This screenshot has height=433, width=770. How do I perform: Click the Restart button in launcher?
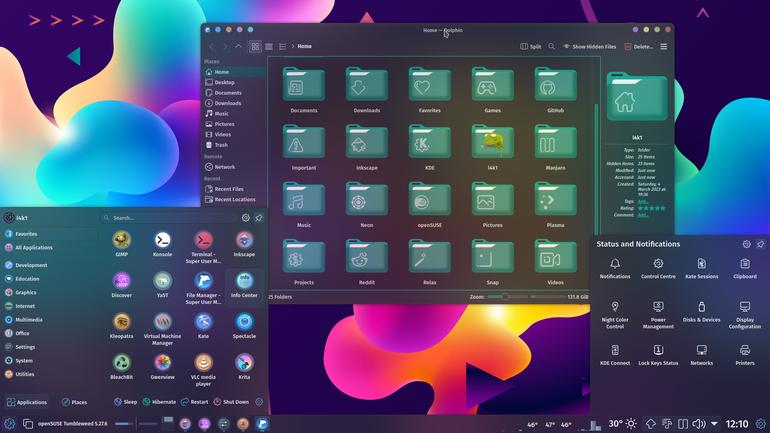coord(194,402)
